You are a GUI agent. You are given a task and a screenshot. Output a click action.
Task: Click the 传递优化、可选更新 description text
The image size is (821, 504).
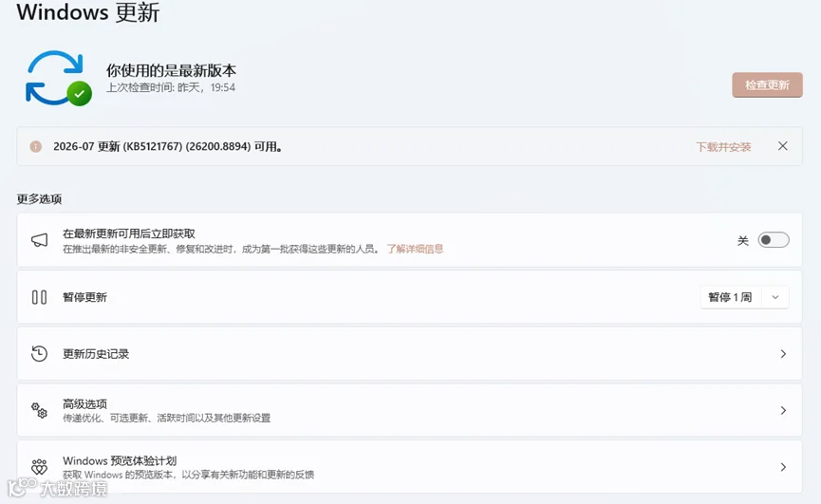coord(166,418)
